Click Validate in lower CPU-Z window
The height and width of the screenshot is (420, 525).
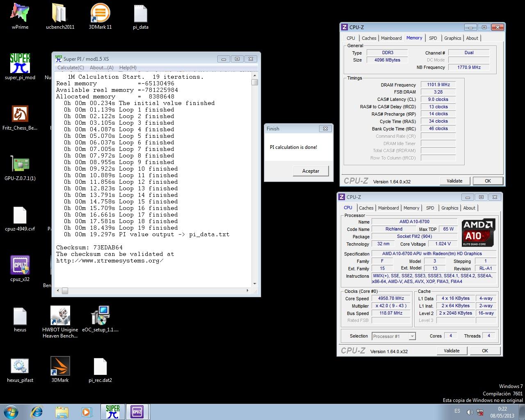pos(452,351)
